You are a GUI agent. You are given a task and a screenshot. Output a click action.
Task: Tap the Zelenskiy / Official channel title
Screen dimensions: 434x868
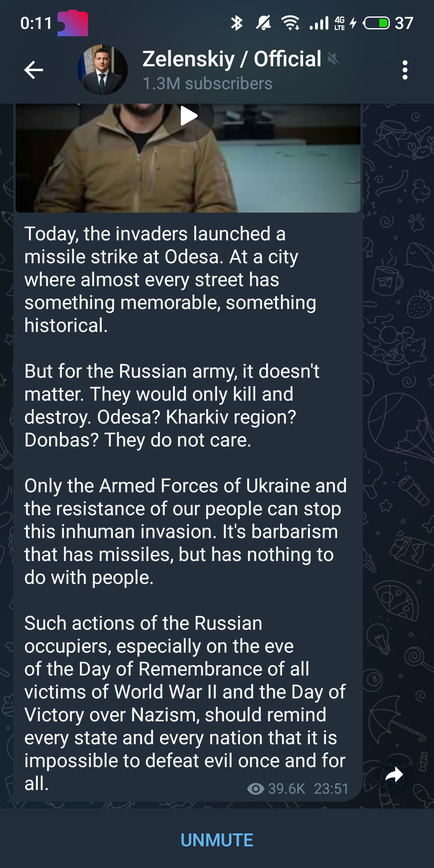(x=232, y=59)
